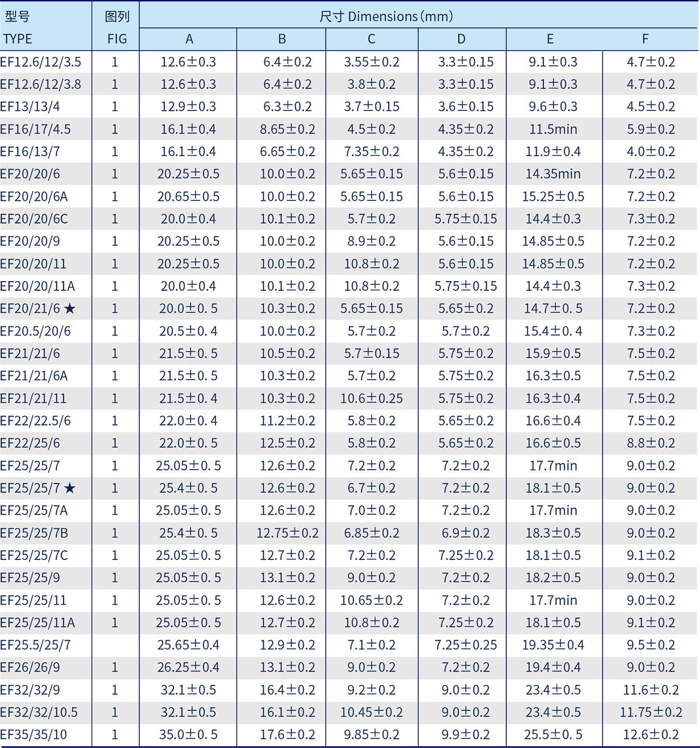The image size is (700, 748).
Task: Click the star next to EF20/21/6
Action: (70, 309)
